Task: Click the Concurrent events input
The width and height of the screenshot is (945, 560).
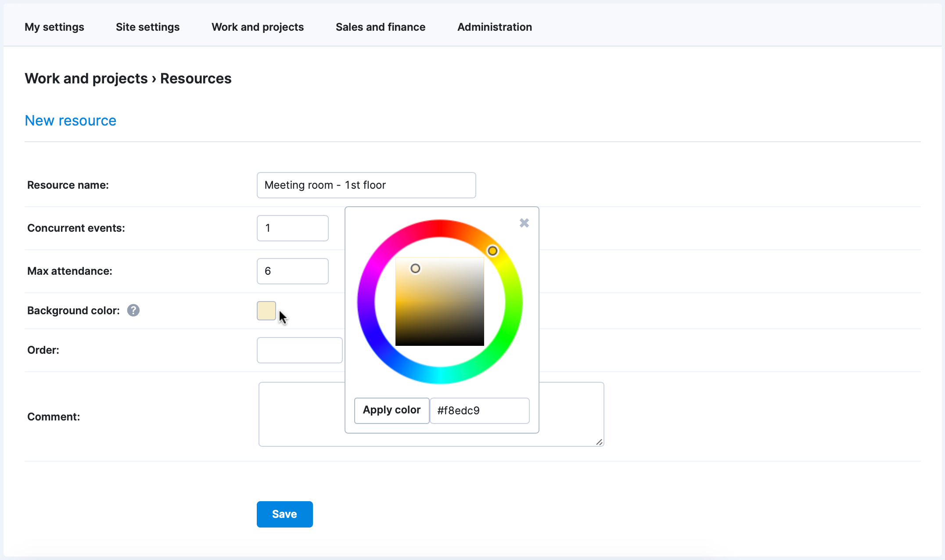Action: pos(292,228)
